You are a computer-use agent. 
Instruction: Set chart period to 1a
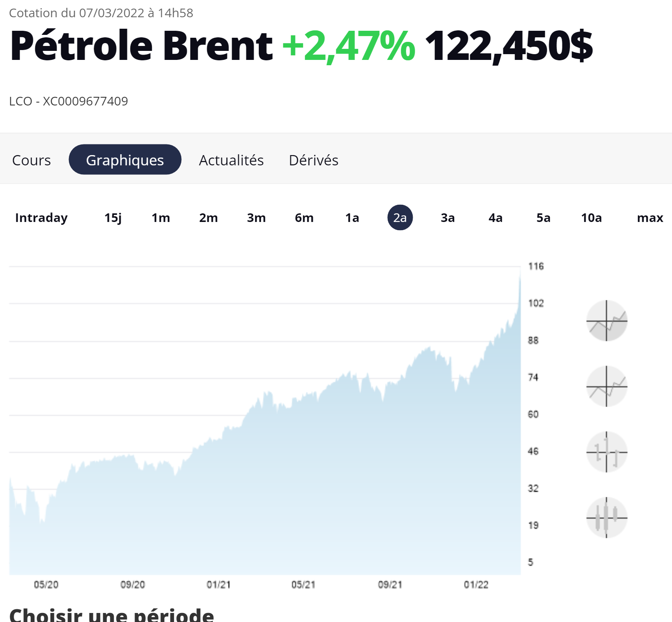[x=352, y=218]
